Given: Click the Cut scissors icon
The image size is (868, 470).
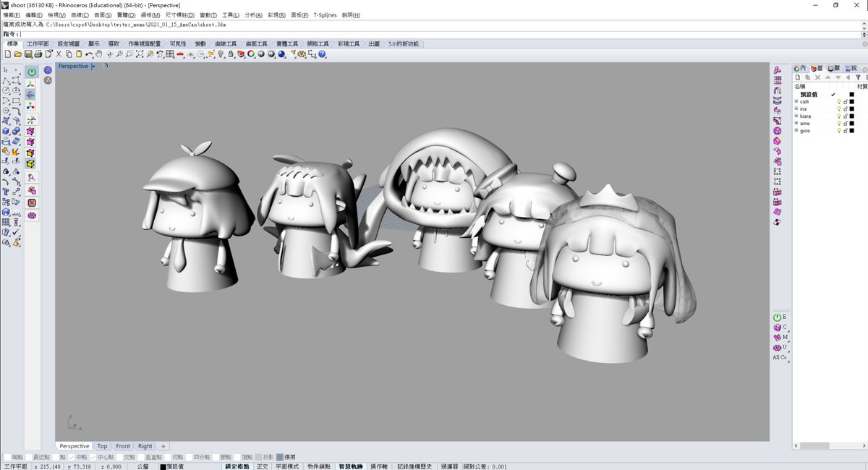Looking at the screenshot, I should (59, 54).
